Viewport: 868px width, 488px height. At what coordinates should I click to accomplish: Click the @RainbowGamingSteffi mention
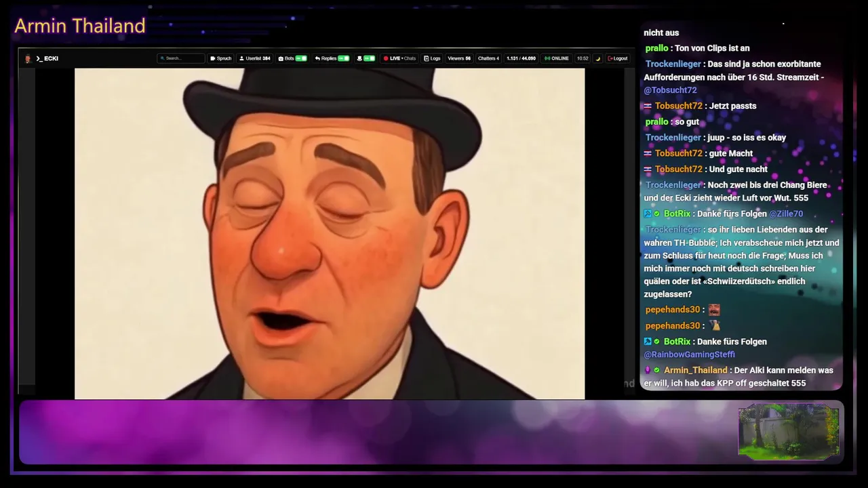pyautogui.click(x=689, y=354)
